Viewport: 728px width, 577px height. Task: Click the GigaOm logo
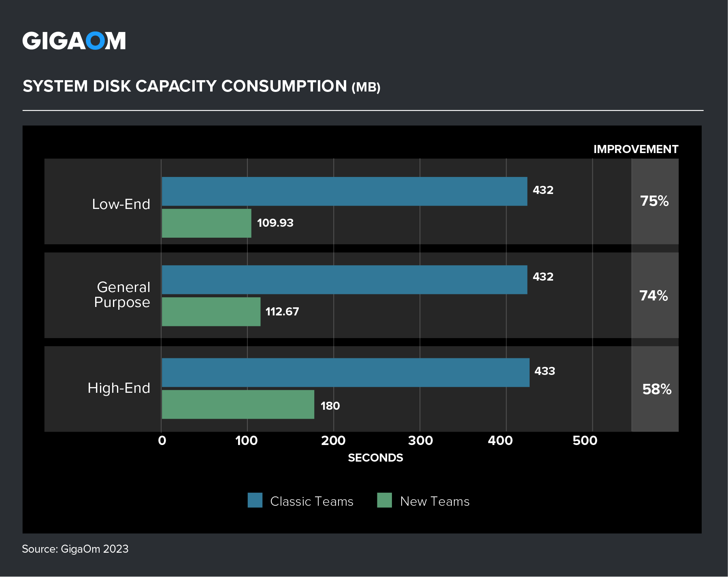click(x=74, y=41)
